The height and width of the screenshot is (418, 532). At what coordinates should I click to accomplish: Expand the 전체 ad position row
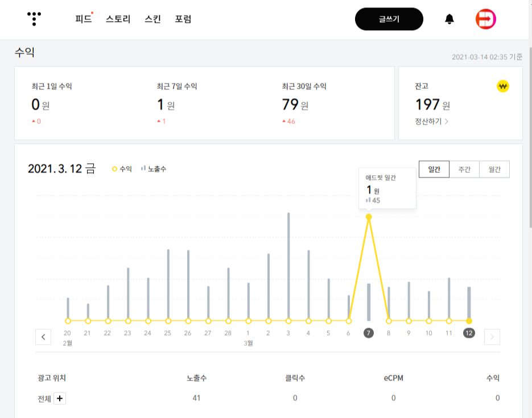(60, 398)
